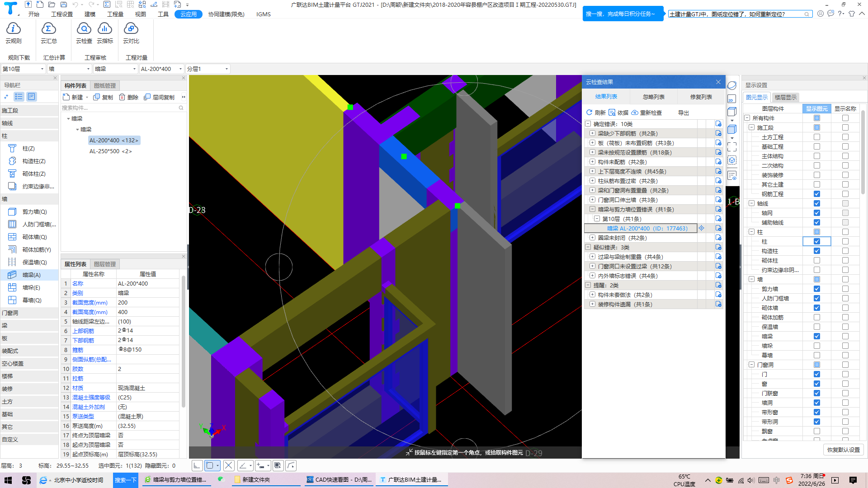Click 复制 to copy the component

(x=103, y=97)
